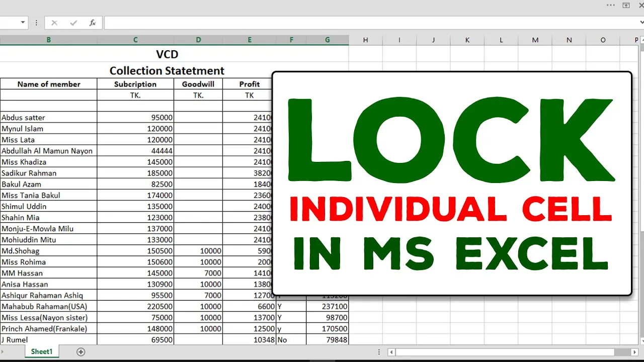This screenshot has width=644, height=362.
Task: Select the 'Princh Ahamed(Frankale)' cell
Action: click(49, 328)
